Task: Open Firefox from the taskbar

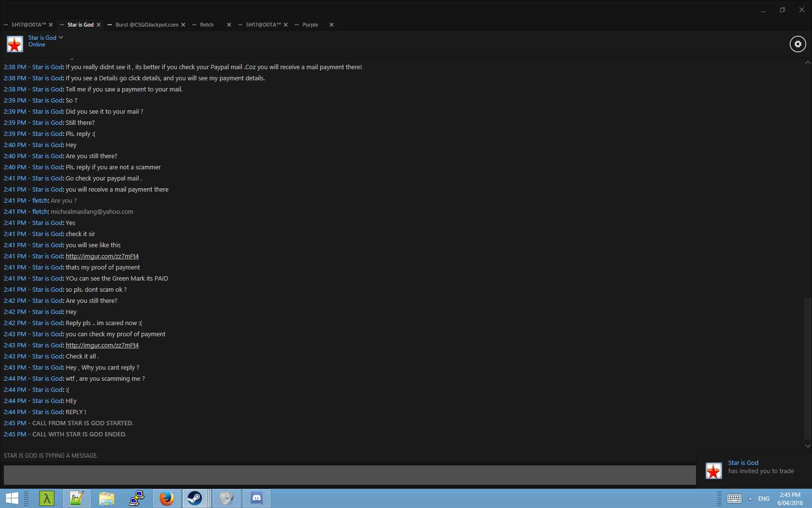Action: pos(167,498)
